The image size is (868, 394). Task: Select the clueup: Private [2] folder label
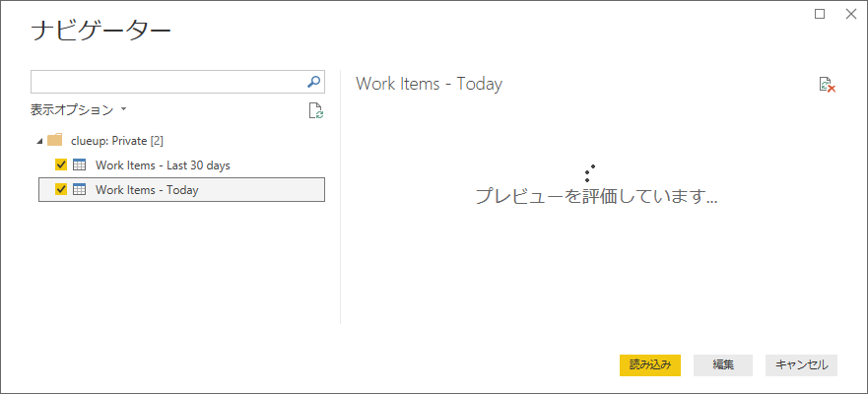pyautogui.click(x=116, y=140)
